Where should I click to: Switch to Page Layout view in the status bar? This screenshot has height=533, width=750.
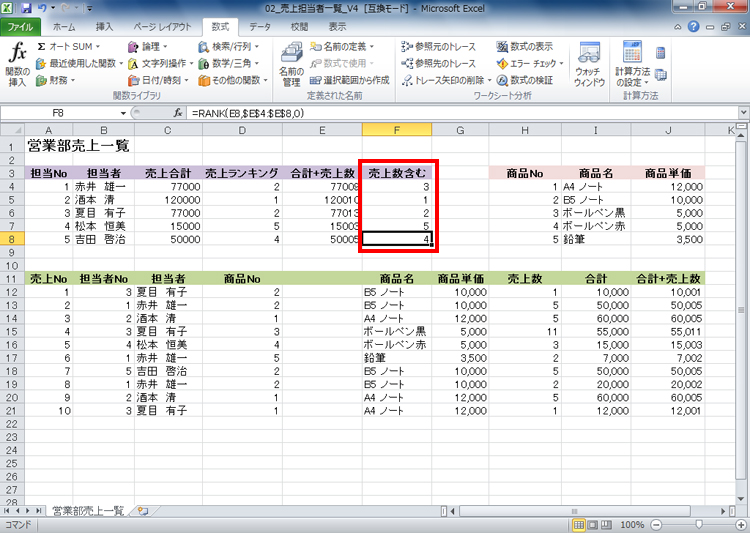click(592, 525)
